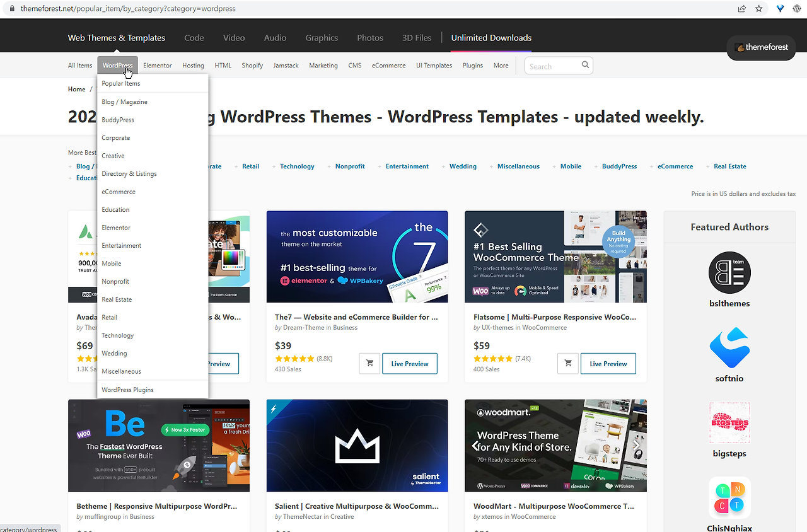Open All Items in the sub navigation
The width and height of the screenshot is (807, 532).
click(x=80, y=66)
